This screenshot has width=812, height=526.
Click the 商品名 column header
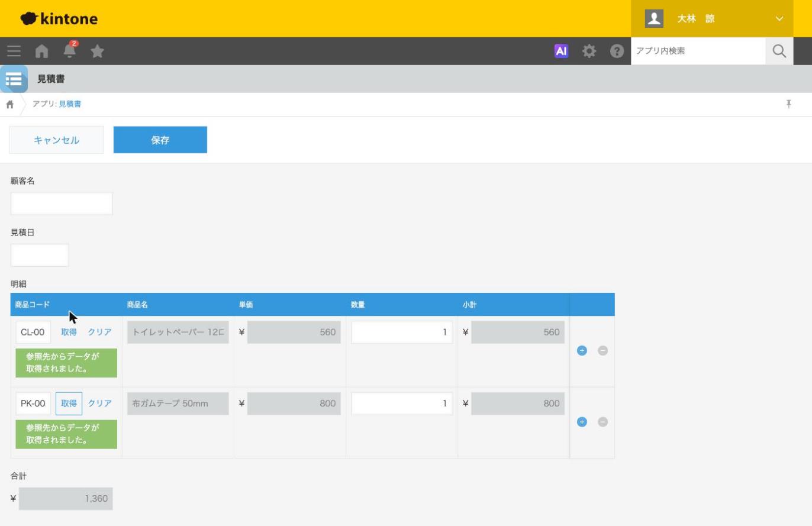click(x=178, y=305)
